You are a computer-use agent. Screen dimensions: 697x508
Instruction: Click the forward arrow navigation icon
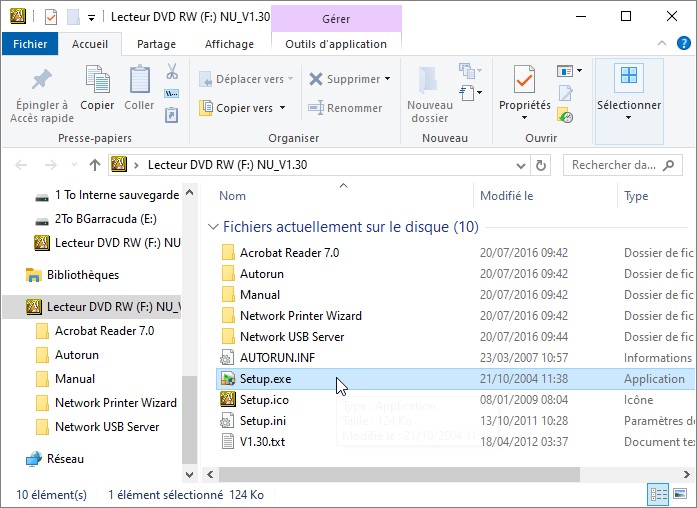pos(51,165)
